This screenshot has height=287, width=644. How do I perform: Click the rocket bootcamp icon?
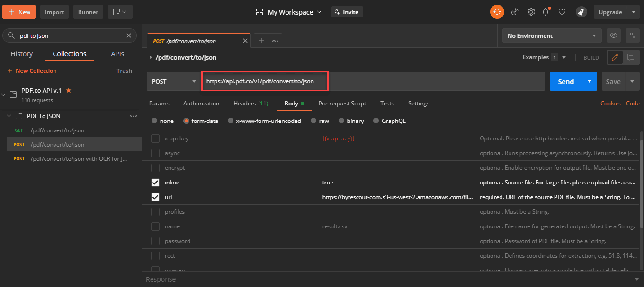pyautogui.click(x=581, y=12)
